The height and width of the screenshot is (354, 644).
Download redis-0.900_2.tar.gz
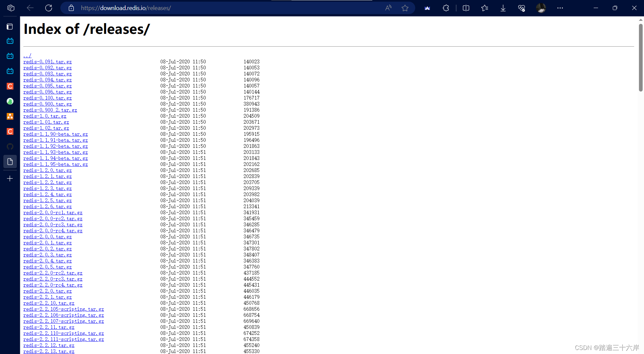(50, 110)
